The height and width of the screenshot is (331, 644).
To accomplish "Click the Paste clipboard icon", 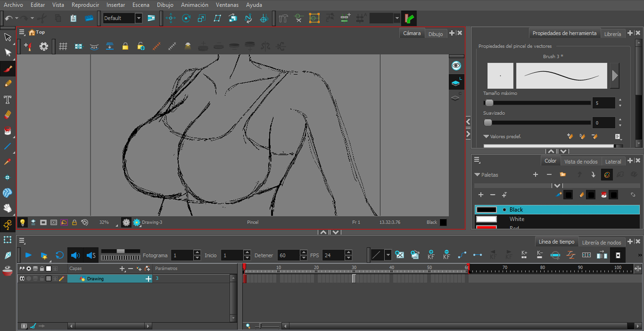I will pyautogui.click(x=73, y=18).
